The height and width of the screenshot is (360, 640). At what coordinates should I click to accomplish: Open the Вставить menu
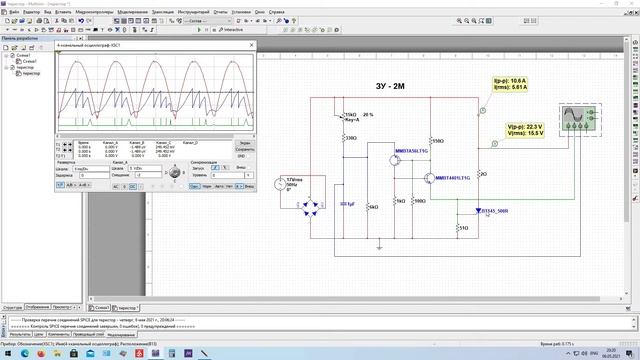pyautogui.click(x=62, y=12)
